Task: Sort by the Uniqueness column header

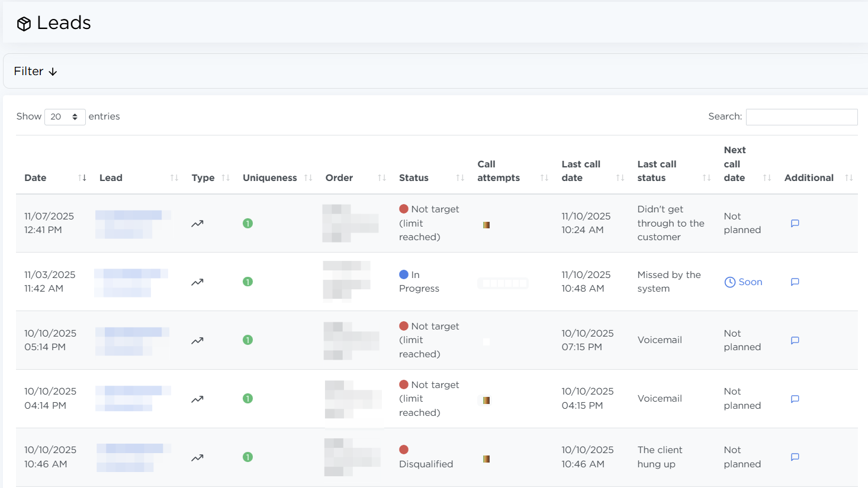Action: pos(270,178)
